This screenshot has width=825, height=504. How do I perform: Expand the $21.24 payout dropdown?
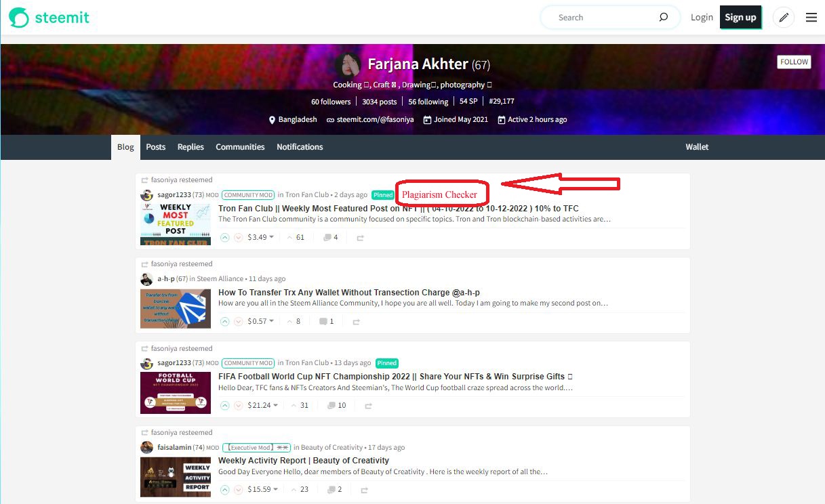pyautogui.click(x=263, y=405)
